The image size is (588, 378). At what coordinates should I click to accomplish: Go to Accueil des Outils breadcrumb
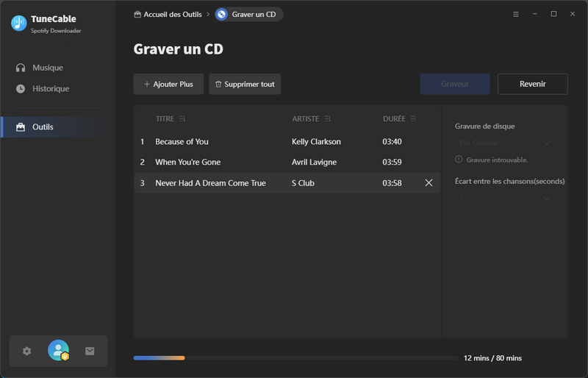(168, 14)
